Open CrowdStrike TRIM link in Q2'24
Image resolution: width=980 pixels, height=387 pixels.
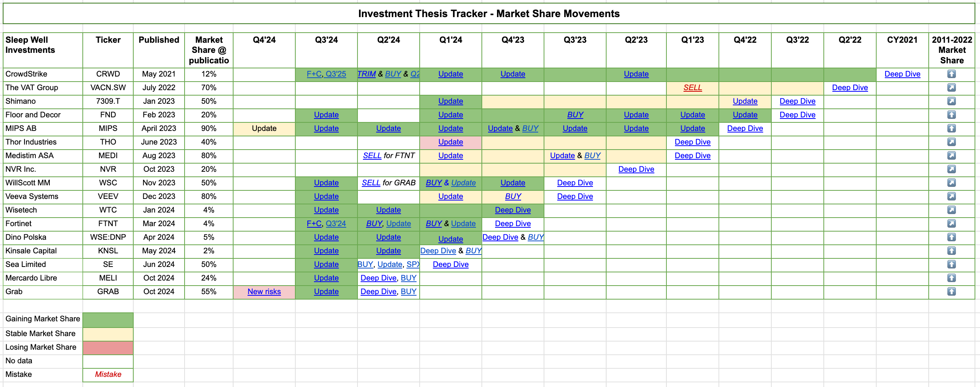coord(367,74)
